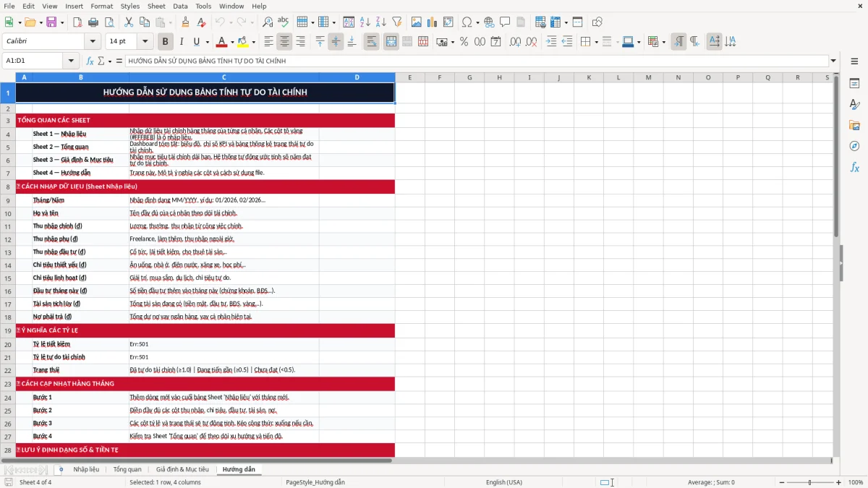The width and height of the screenshot is (868, 488).
Task: Clear direct formatting
Action: [x=202, y=22]
